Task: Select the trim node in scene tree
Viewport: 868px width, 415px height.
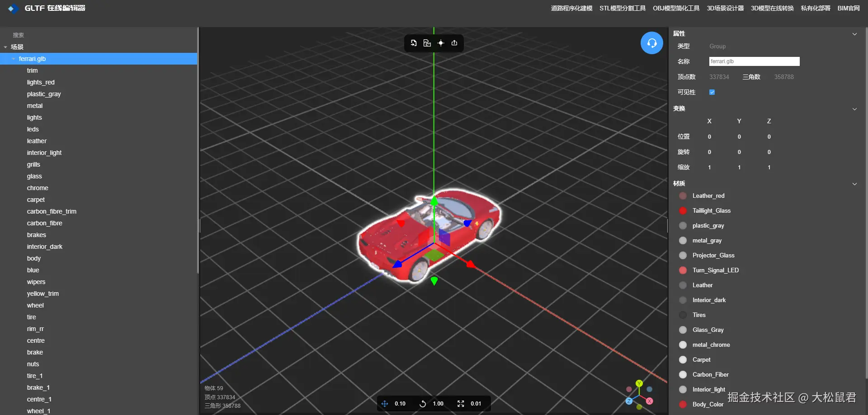Action: coord(99,70)
